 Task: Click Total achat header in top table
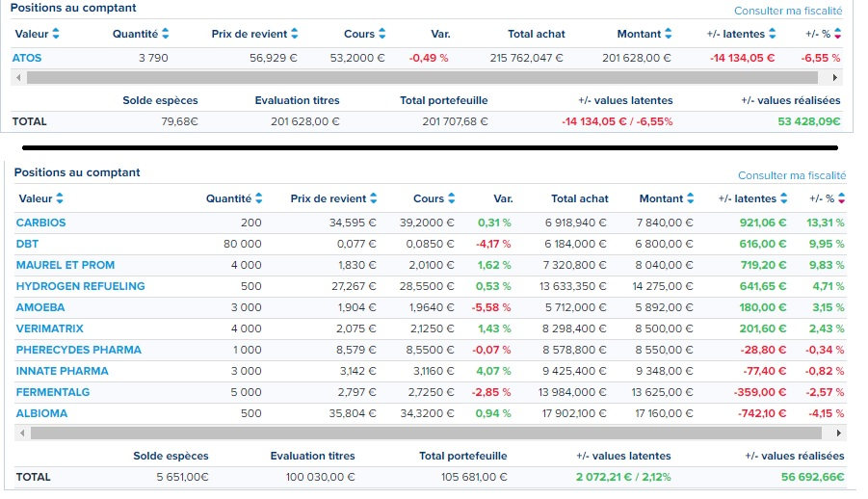[x=537, y=34]
